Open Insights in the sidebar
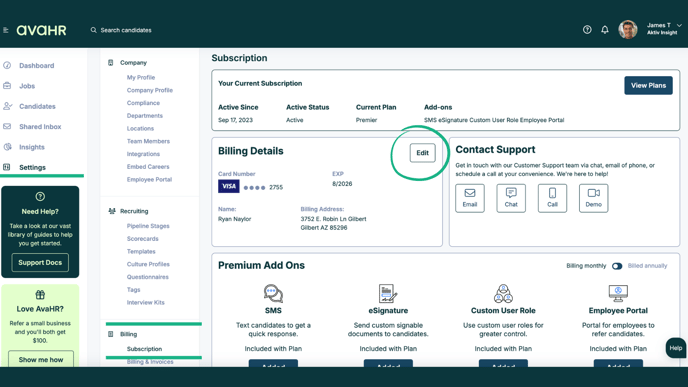Screen dimensions: 688x387 pyautogui.click(x=32, y=147)
